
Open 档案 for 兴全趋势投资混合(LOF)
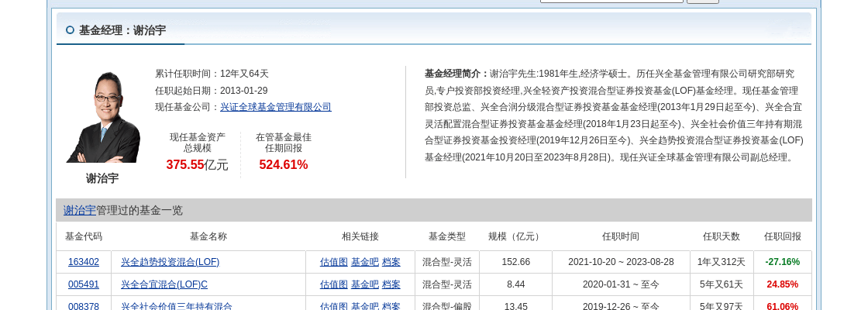coord(391,262)
